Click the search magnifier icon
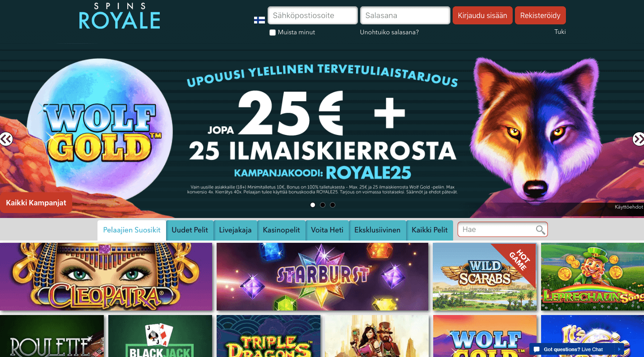This screenshot has height=357, width=644. click(541, 230)
